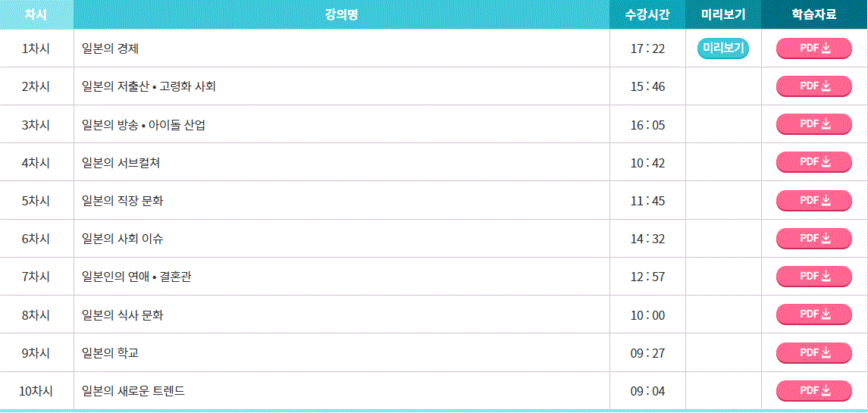This screenshot has width=868, height=413.
Task: Open lecture title 일본의 경제
Action: (110, 48)
